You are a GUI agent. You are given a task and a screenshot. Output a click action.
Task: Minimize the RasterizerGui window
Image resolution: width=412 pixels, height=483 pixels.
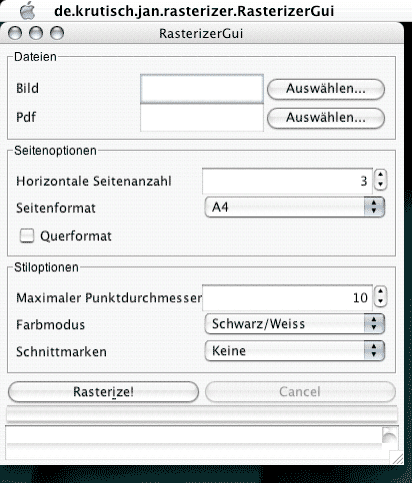pyautogui.click(x=36, y=33)
